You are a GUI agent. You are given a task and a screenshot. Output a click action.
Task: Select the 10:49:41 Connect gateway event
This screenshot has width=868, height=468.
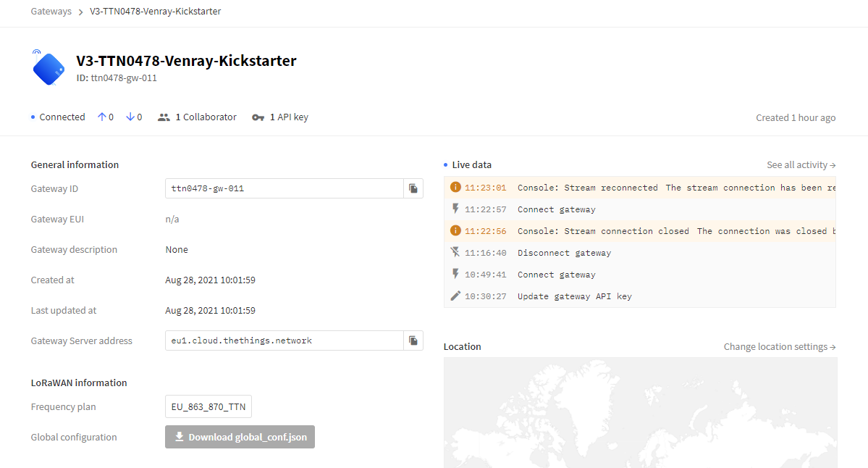coord(640,274)
